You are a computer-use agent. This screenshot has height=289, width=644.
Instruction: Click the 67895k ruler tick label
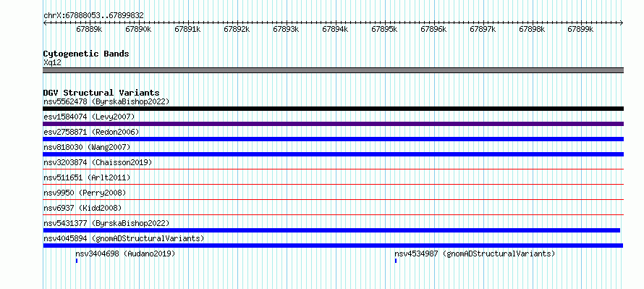(x=384, y=29)
